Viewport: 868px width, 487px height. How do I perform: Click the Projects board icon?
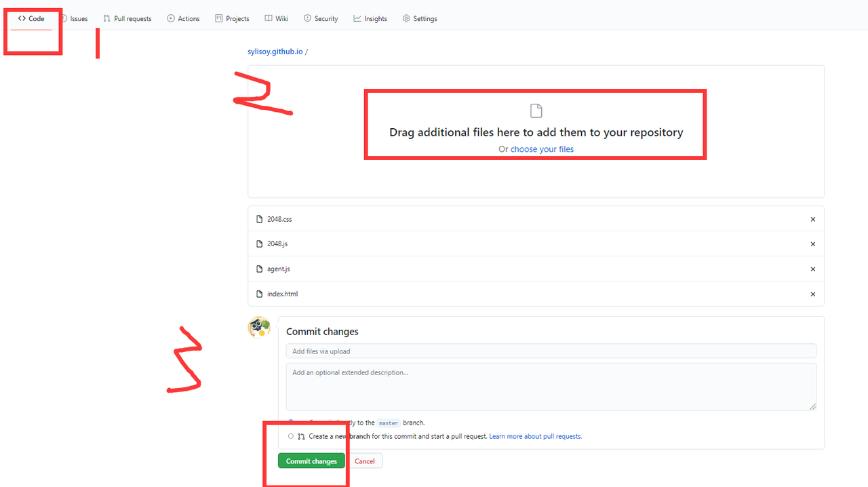pos(219,18)
